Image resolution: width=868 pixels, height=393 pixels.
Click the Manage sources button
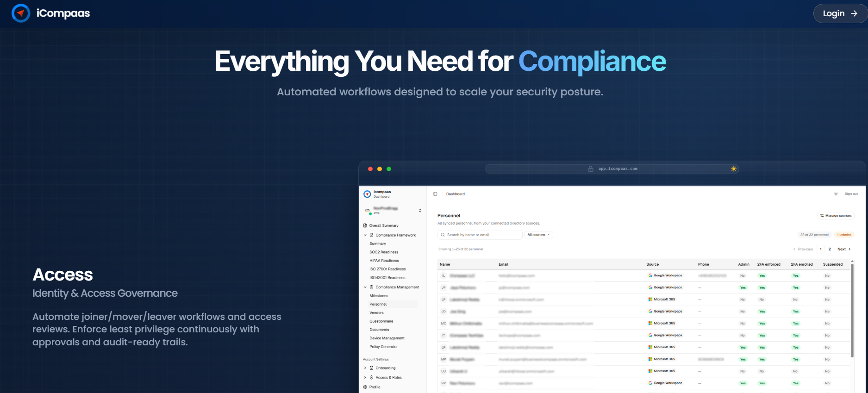[x=836, y=216]
